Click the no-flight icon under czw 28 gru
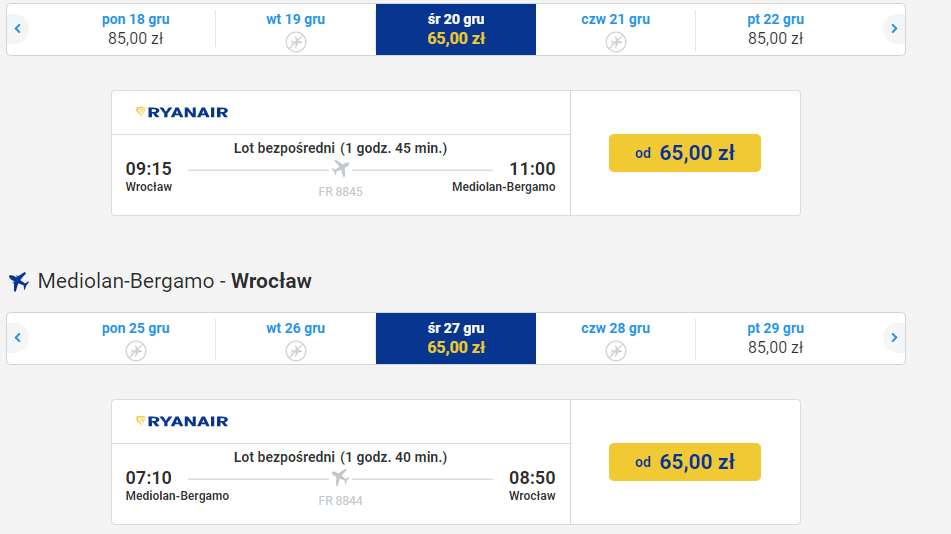Screen dimensions: 951x534 pyautogui.click(x=616, y=351)
